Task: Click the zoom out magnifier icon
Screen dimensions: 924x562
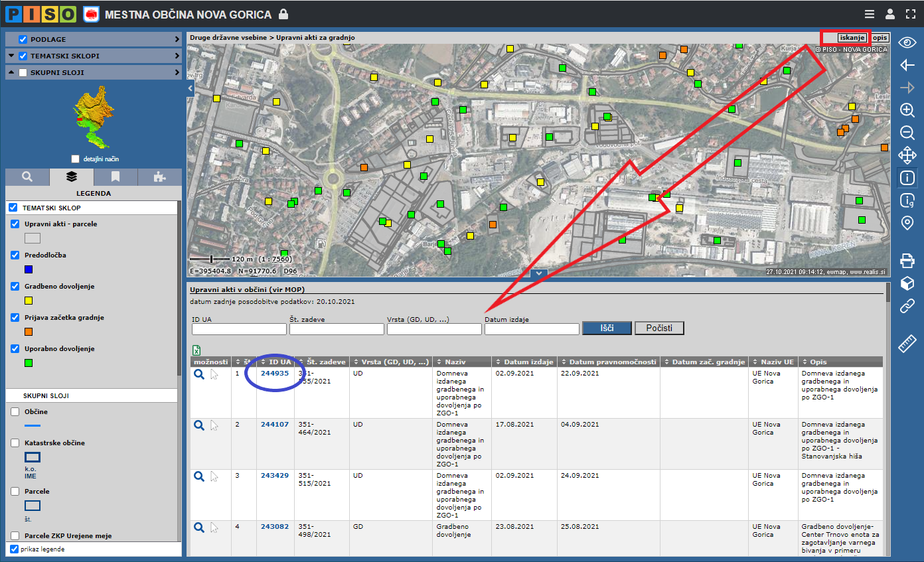Action: click(x=907, y=133)
